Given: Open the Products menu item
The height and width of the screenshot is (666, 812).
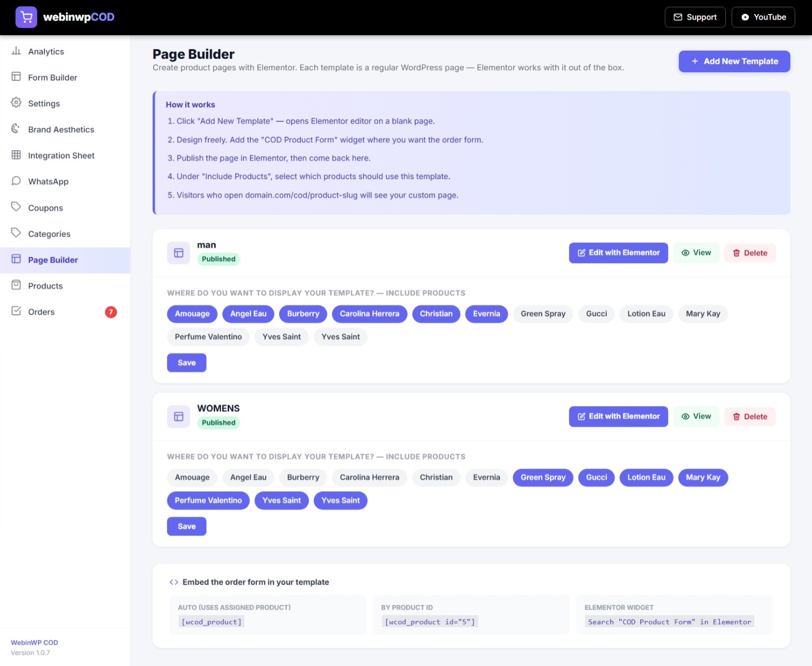Looking at the screenshot, I should pos(65,286).
